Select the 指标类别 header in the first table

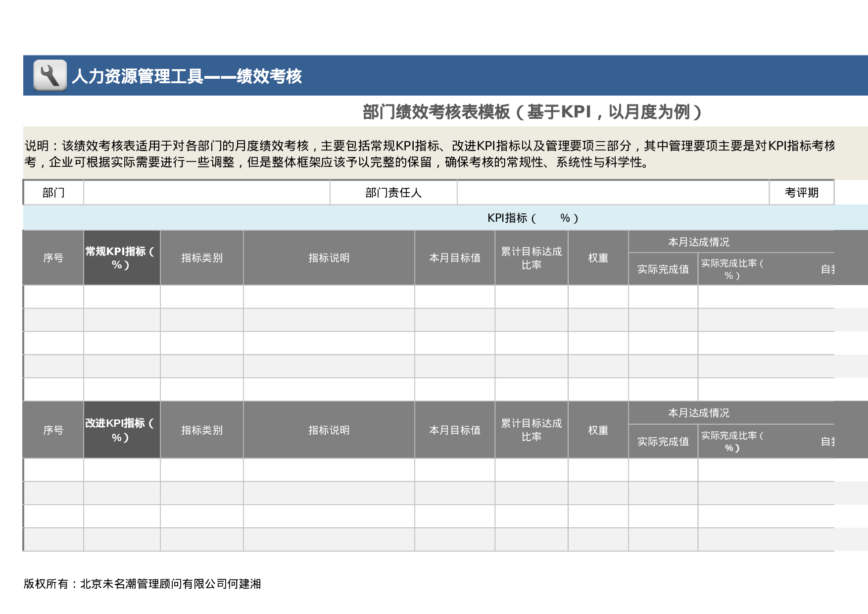coord(202,258)
